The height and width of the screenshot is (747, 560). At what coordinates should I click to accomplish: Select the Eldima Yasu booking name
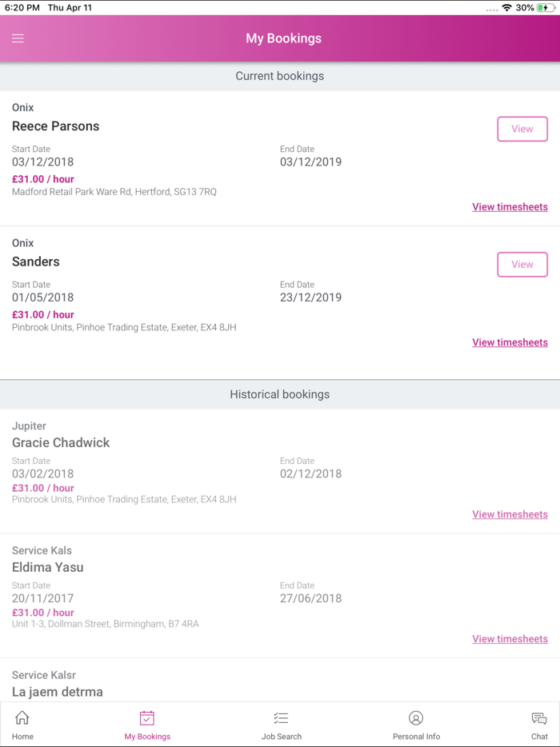pyautogui.click(x=48, y=568)
